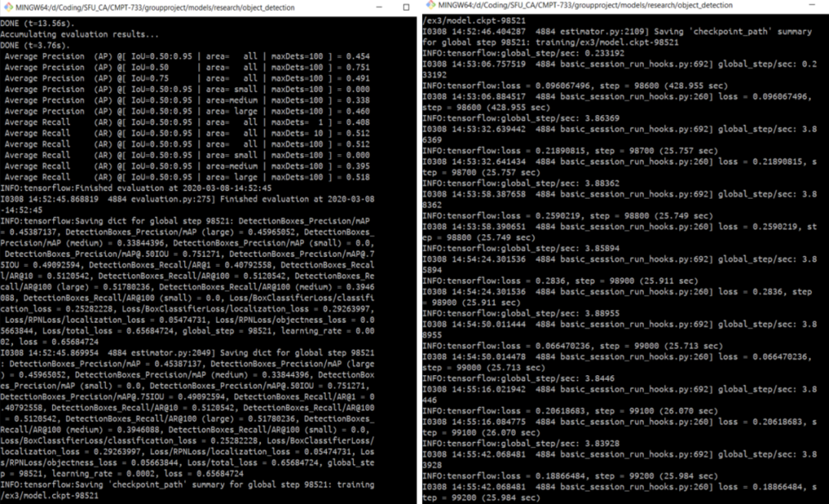Maximize the left MINGW64 terminal window
829x504 pixels.
tap(406, 8)
